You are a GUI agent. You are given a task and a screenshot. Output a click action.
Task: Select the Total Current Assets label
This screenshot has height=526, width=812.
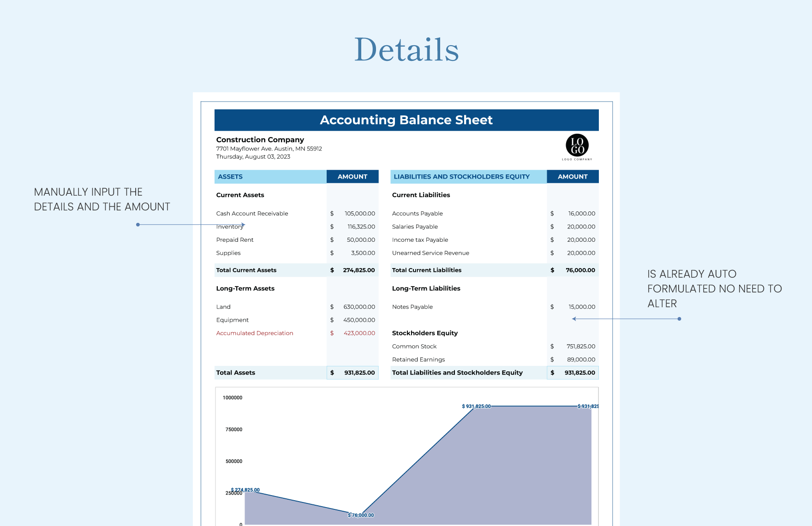246,270
